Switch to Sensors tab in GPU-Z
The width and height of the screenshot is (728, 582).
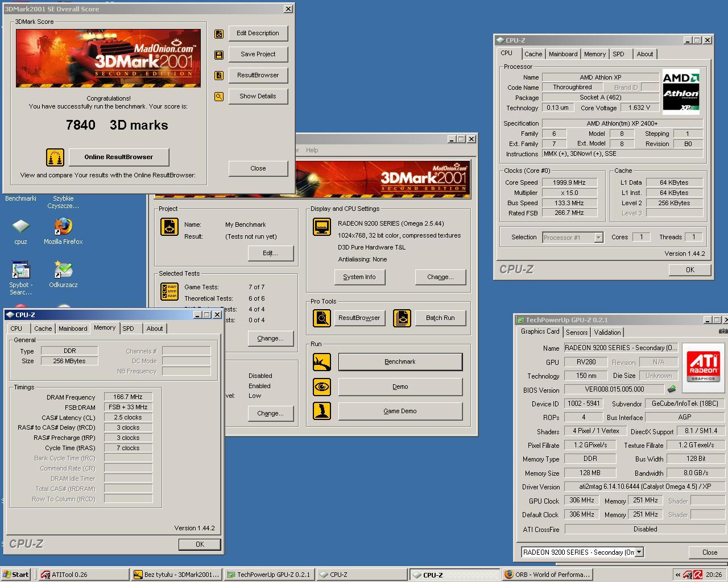click(577, 332)
